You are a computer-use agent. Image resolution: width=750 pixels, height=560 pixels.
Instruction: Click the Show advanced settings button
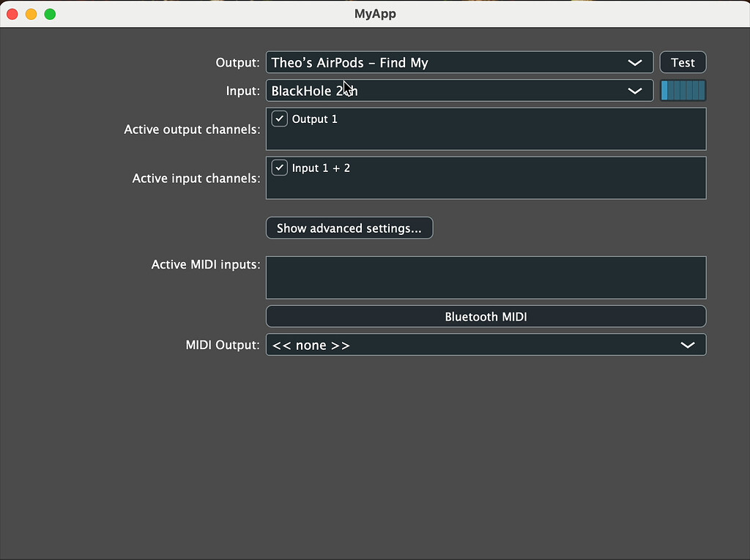click(349, 228)
